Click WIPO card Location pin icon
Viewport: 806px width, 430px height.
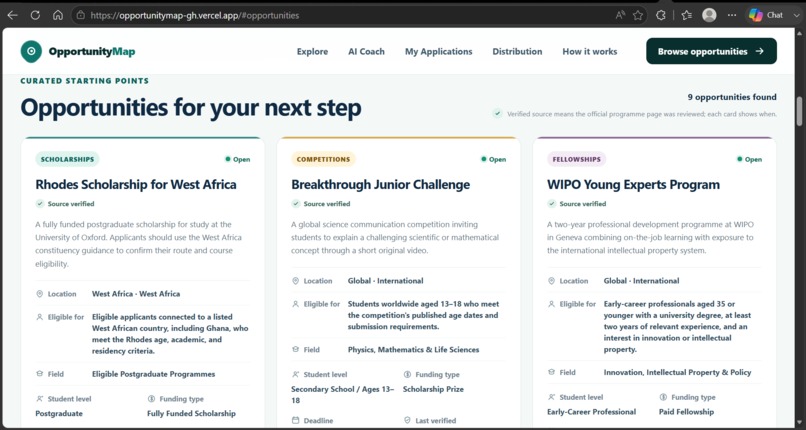[x=552, y=281]
